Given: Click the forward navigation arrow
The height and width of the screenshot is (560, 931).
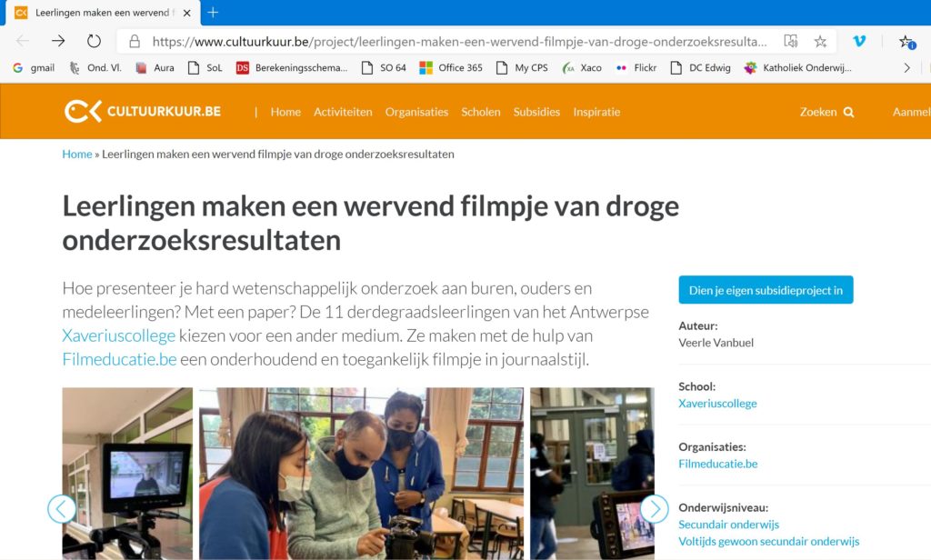Looking at the screenshot, I should coord(58,41).
